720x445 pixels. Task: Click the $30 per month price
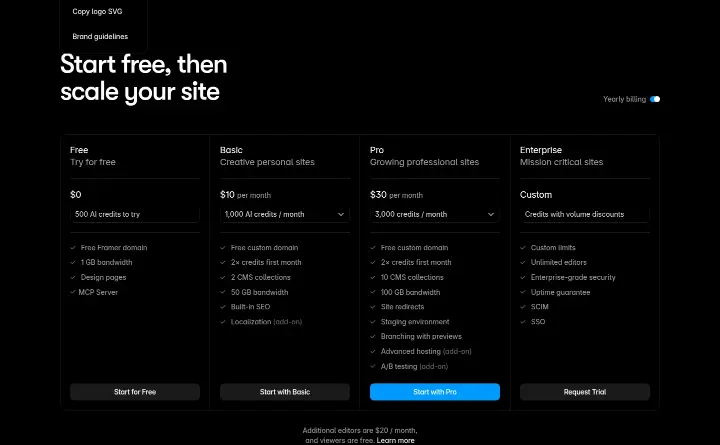(396, 195)
